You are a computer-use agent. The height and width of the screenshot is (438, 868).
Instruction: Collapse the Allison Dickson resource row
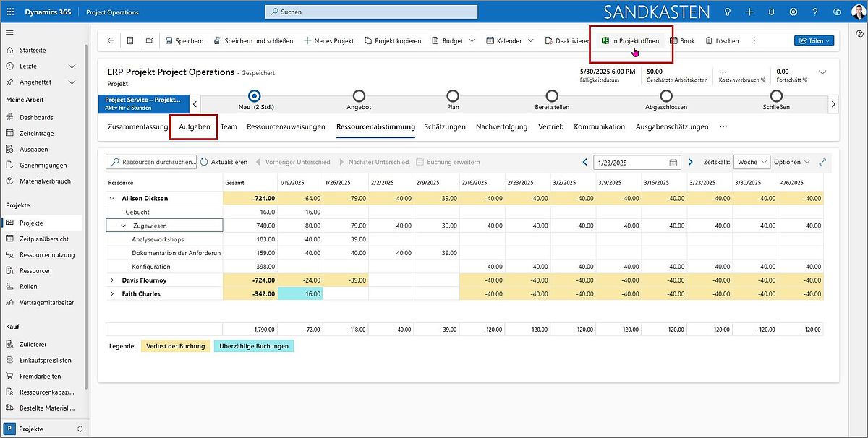(113, 198)
